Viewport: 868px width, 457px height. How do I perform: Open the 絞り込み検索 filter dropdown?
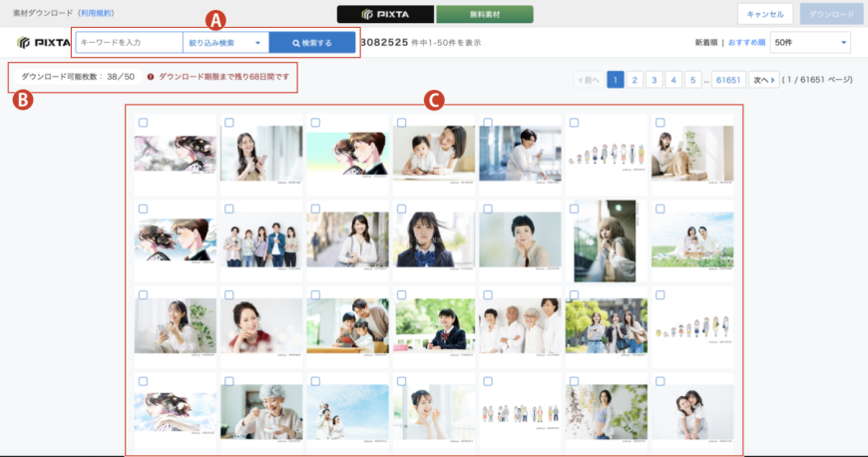click(x=225, y=43)
